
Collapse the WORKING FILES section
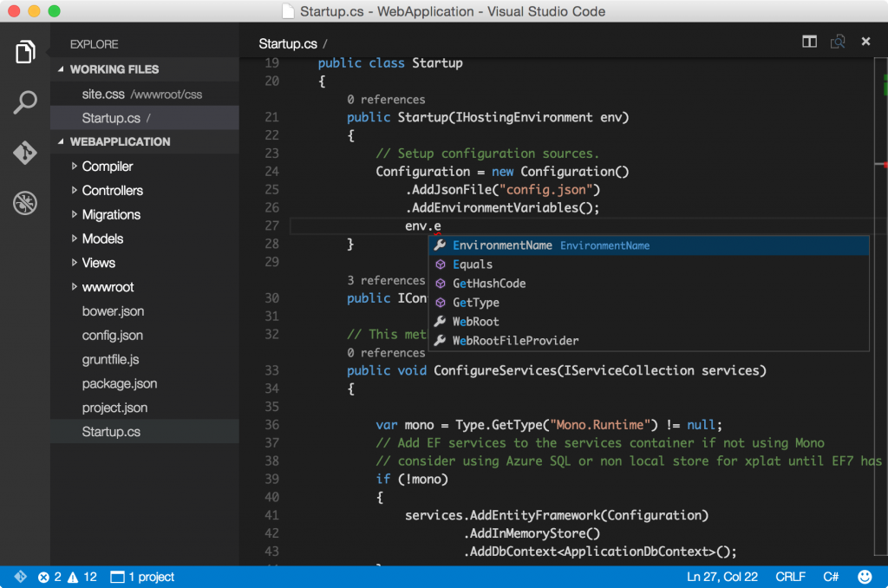tap(61, 69)
